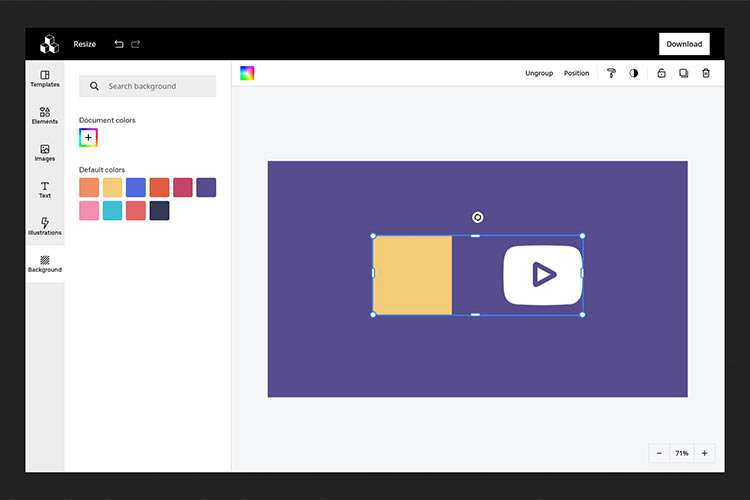The height and width of the screenshot is (500, 750).
Task: Click the redo arrow icon
Action: 135,44
